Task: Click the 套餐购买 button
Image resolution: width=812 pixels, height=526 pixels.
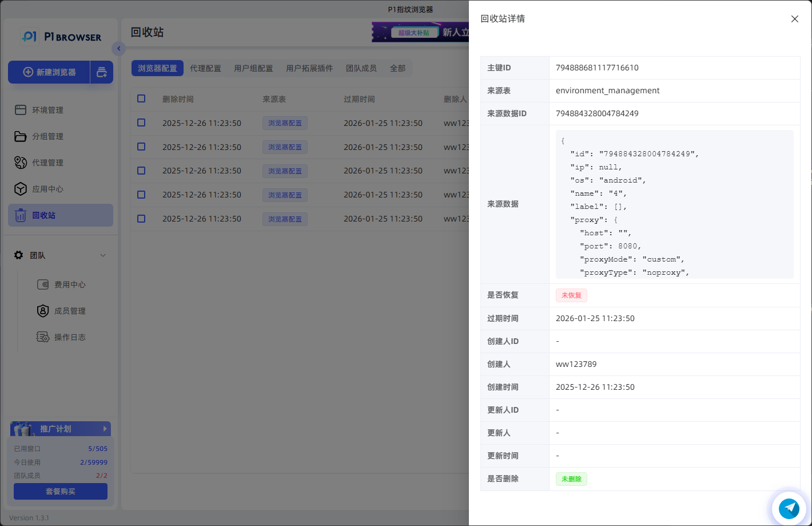Action: pos(60,491)
